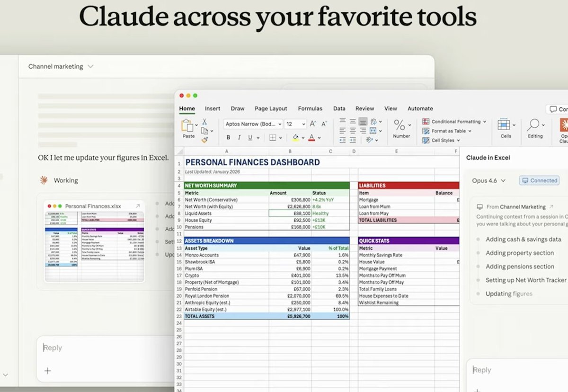Click the Middle Align icon
568x392 pixels.
(x=353, y=122)
